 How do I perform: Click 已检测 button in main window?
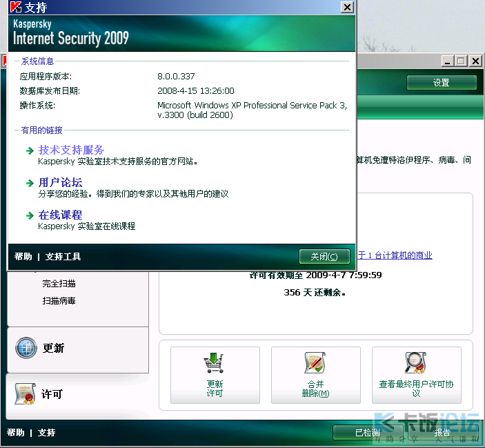368,433
